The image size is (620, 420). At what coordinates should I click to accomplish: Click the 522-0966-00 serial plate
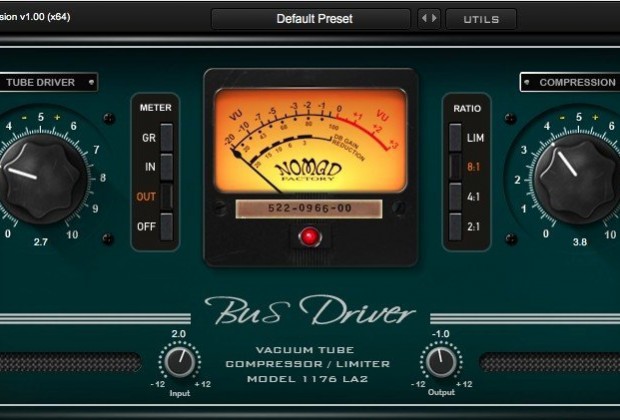[309, 208]
